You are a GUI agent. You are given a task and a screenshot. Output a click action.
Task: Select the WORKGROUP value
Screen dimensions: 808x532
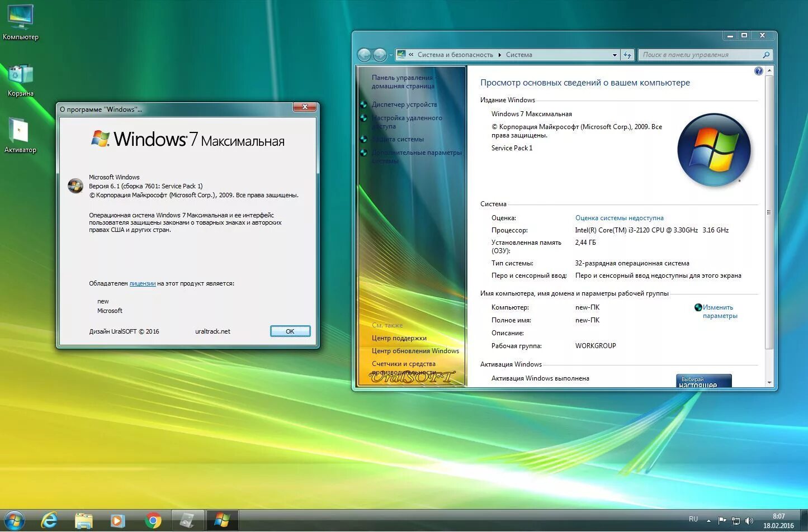tap(596, 346)
